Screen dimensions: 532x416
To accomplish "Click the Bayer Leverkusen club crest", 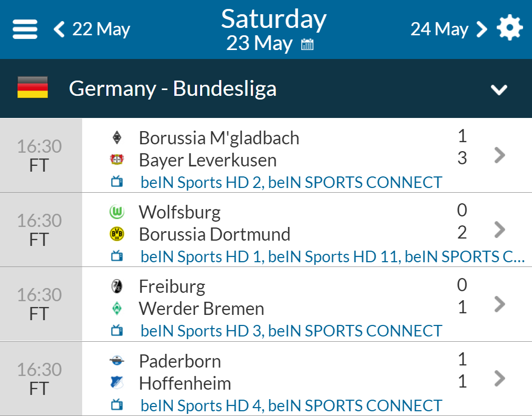I will tap(117, 160).
